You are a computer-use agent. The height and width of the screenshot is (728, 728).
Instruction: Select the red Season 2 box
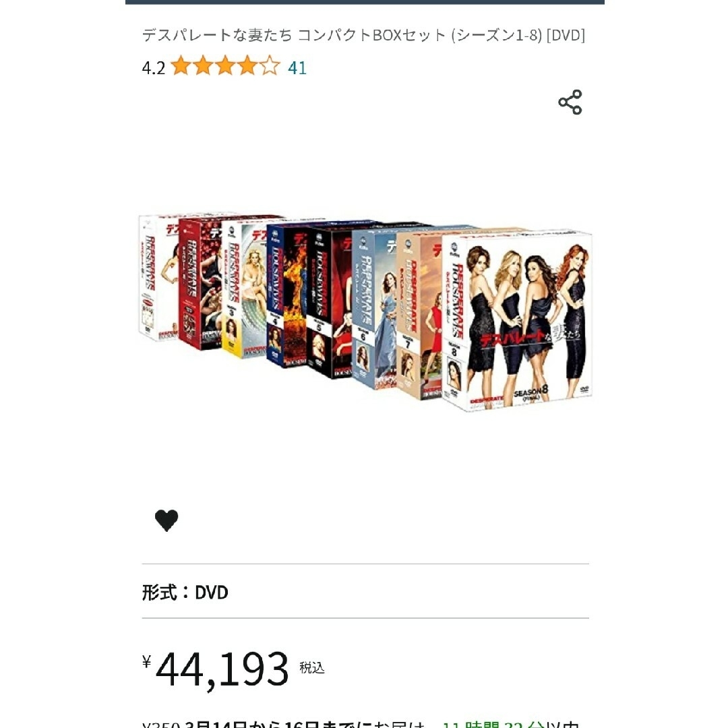pos(200,283)
